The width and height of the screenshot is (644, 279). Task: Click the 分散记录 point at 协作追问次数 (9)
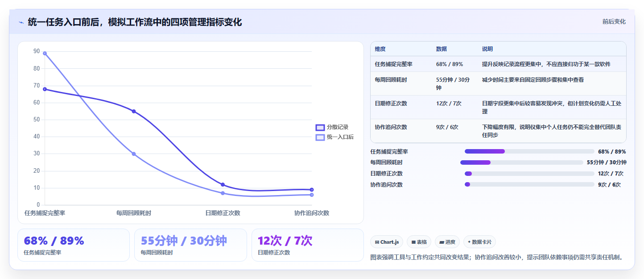[x=312, y=190]
